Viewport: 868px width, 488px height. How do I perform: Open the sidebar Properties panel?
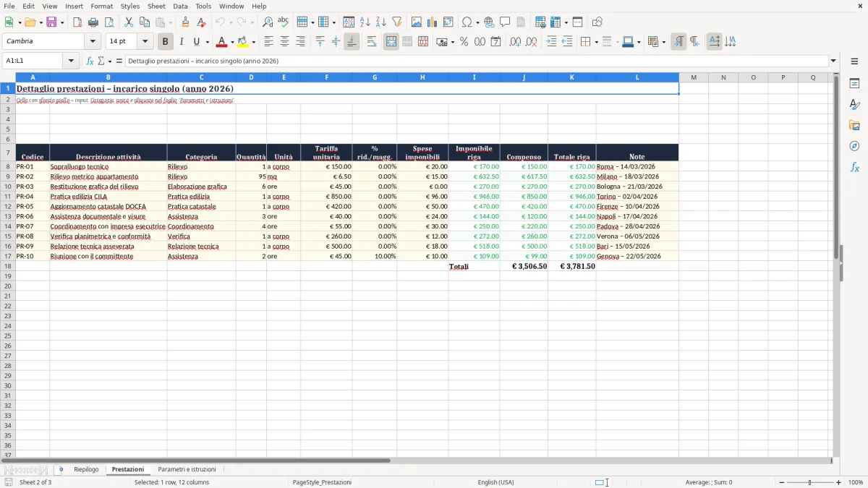point(854,83)
